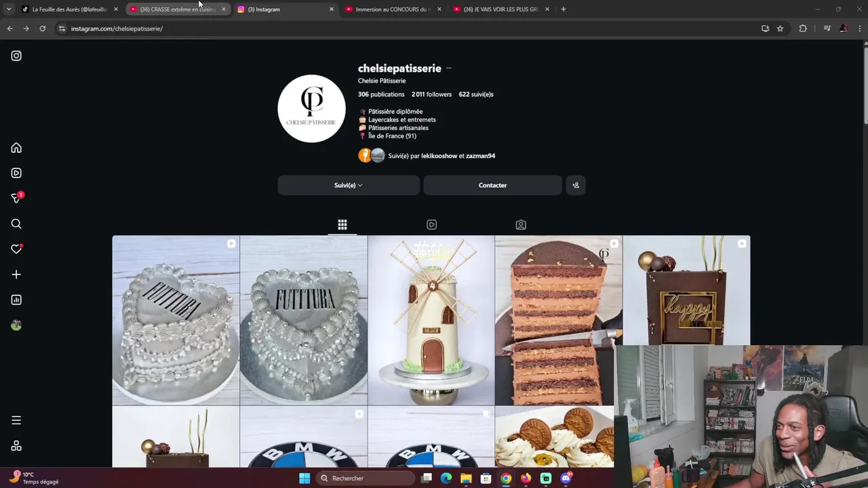Open the tab search dropdown arrow
Image resolution: width=868 pixels, height=488 pixels.
click(x=9, y=9)
